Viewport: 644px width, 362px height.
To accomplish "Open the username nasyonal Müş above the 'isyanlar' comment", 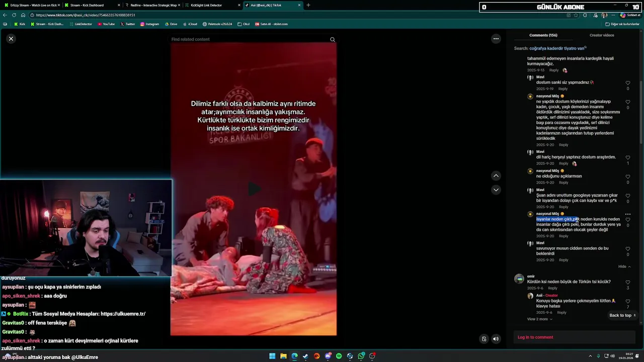I will click(547, 214).
